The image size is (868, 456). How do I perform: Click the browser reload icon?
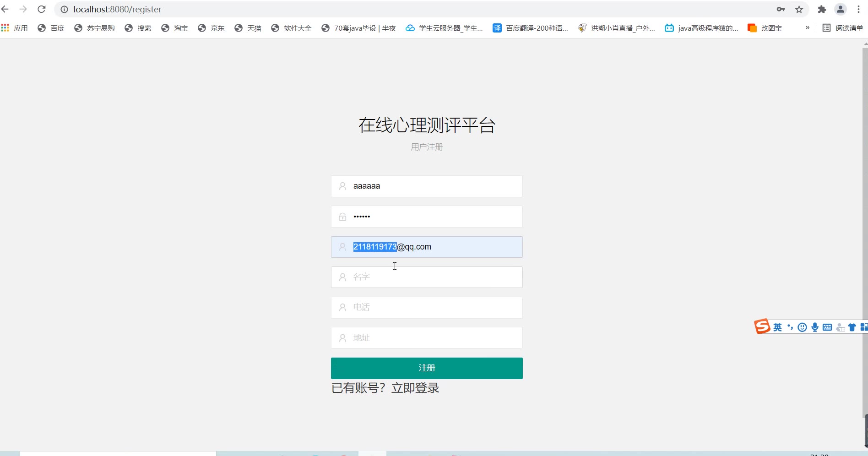coord(42,9)
